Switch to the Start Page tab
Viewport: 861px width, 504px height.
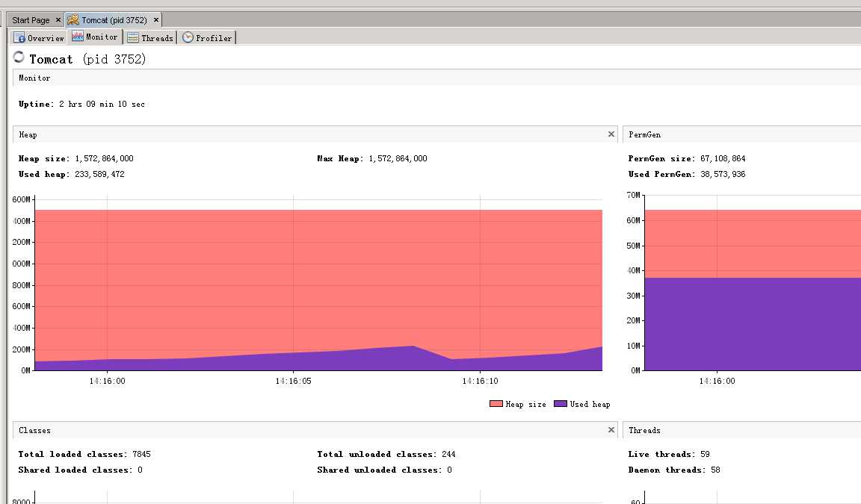click(31, 20)
